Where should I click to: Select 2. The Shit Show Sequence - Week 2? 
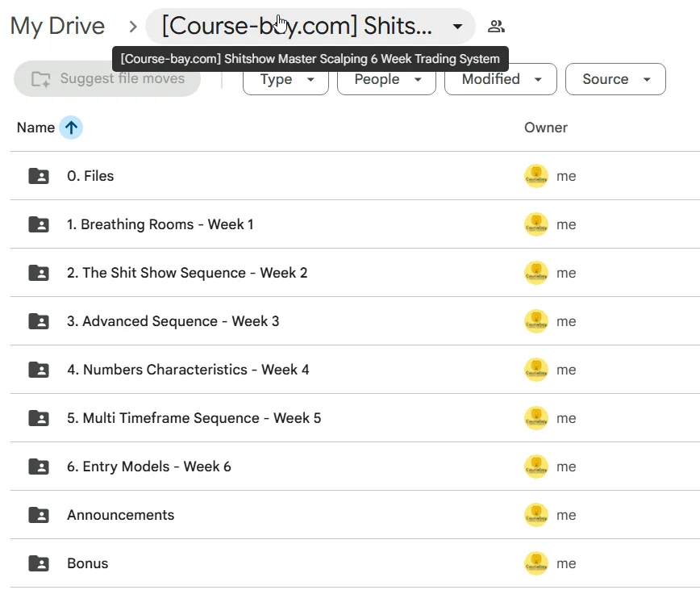(187, 273)
